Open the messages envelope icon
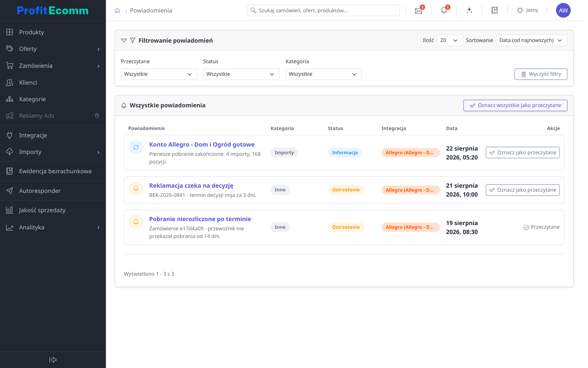Image resolution: width=588 pixels, height=368 pixels. [x=418, y=10]
